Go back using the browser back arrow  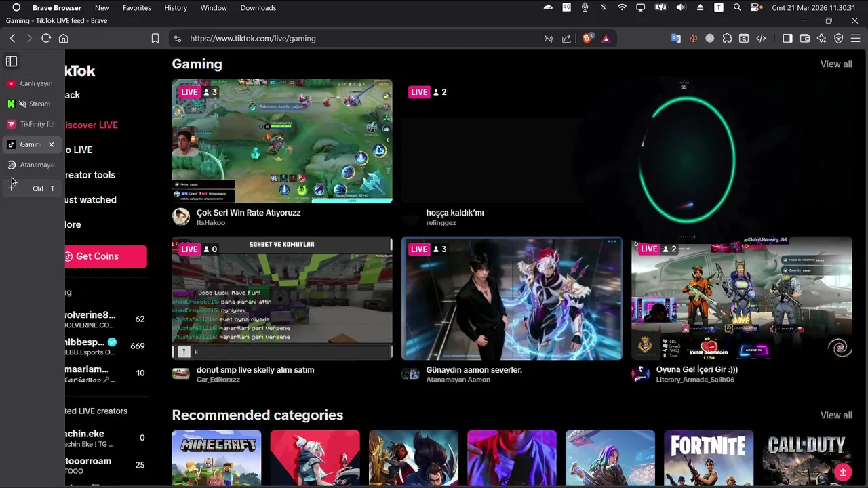(x=12, y=39)
